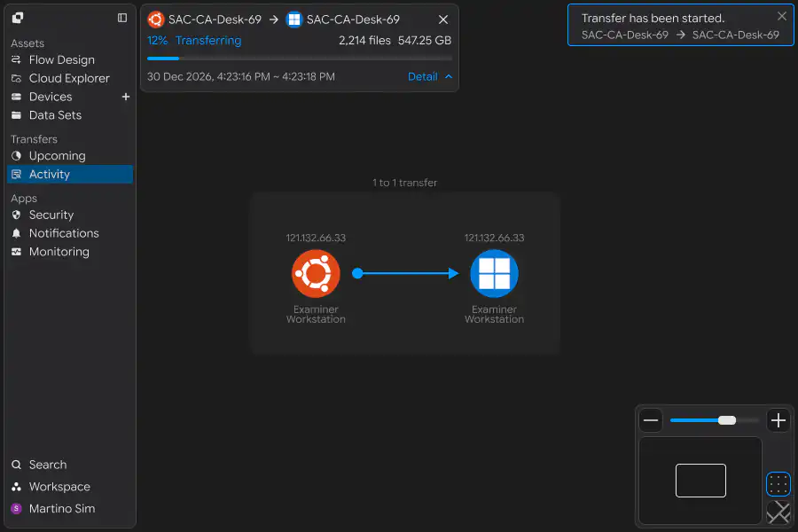Click the app logo icon in the sidebar
The width and height of the screenshot is (798, 532).
(x=18, y=18)
